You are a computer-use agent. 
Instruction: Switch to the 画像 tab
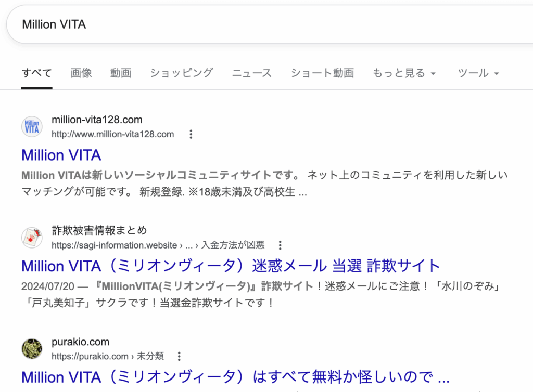click(81, 73)
